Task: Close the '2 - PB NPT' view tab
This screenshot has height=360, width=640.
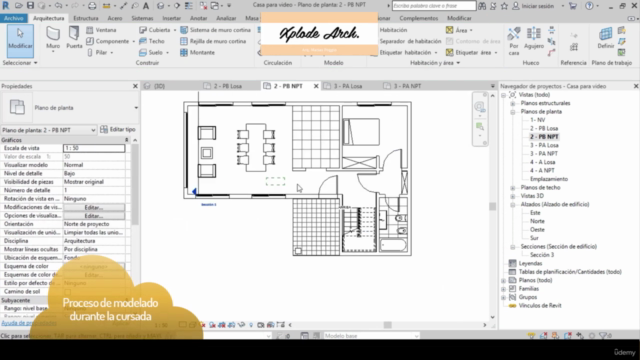Action: coord(316,86)
